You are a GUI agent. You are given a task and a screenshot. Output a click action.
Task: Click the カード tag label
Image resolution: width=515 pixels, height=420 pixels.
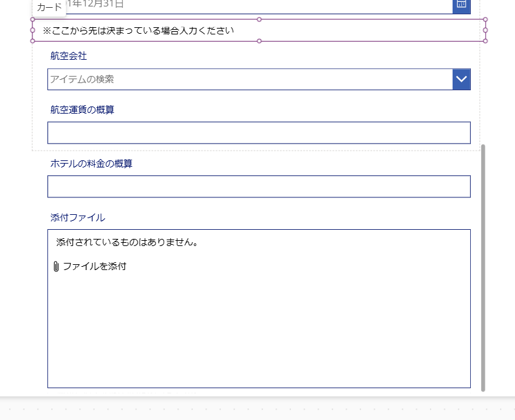pos(49,7)
